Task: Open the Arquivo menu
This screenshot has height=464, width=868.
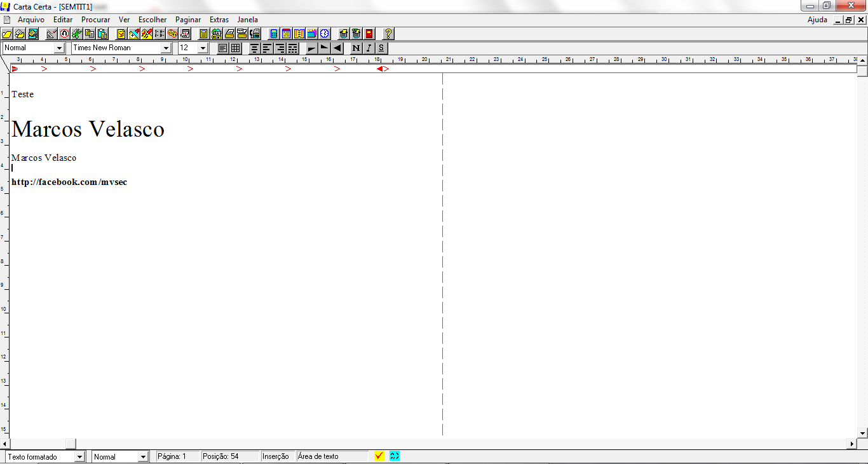Action: click(x=31, y=20)
